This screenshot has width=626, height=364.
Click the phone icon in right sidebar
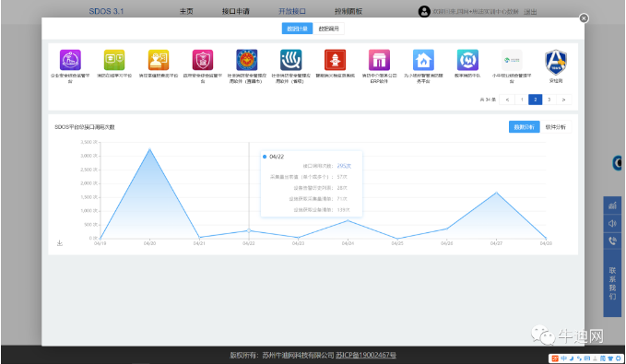point(612,241)
